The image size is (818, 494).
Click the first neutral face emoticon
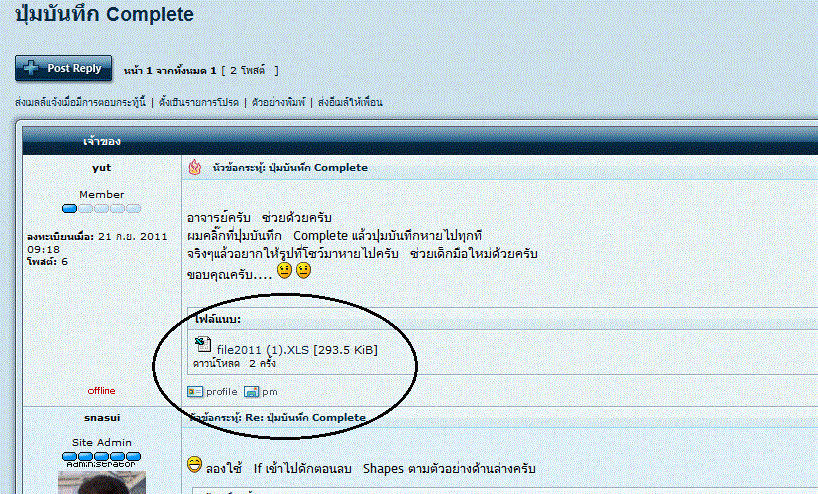(284, 271)
